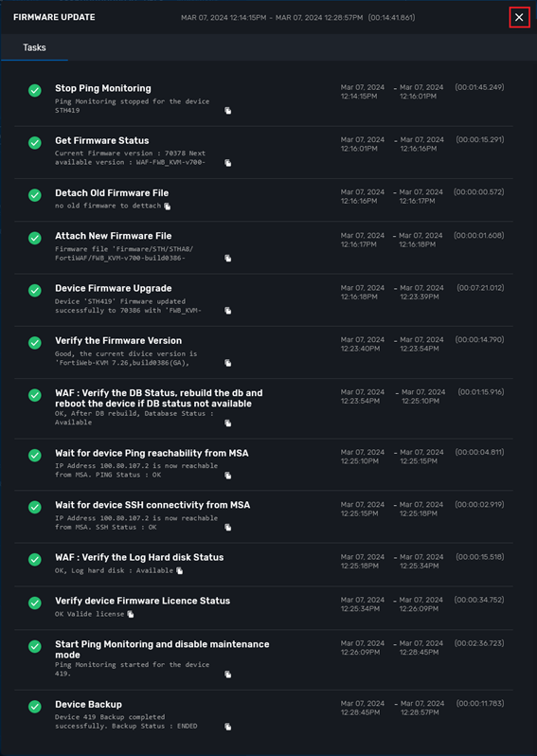Copy the 'OK Valide license' text
This screenshot has height=756, width=537.
click(x=131, y=614)
